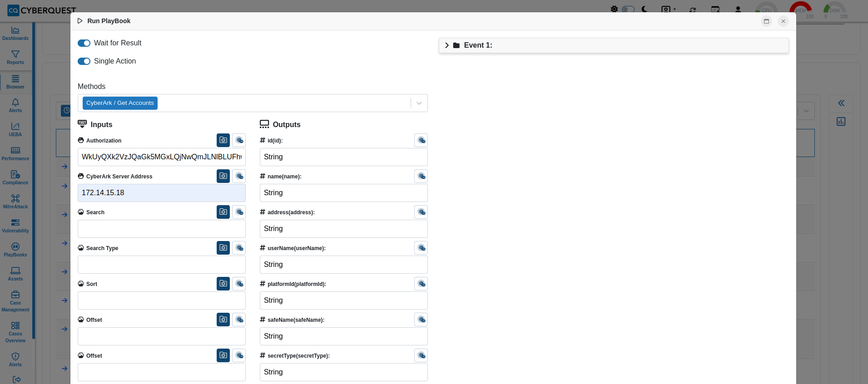Click the cloud icon for userName(userName) output

tap(421, 248)
